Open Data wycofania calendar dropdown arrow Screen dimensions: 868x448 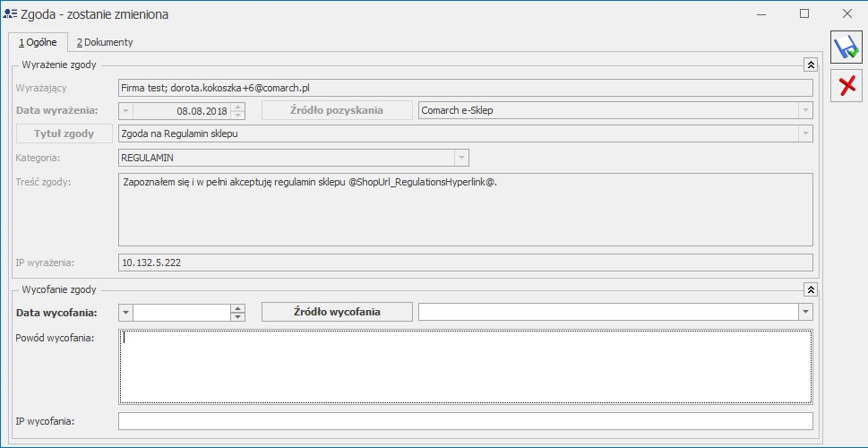coord(126,313)
